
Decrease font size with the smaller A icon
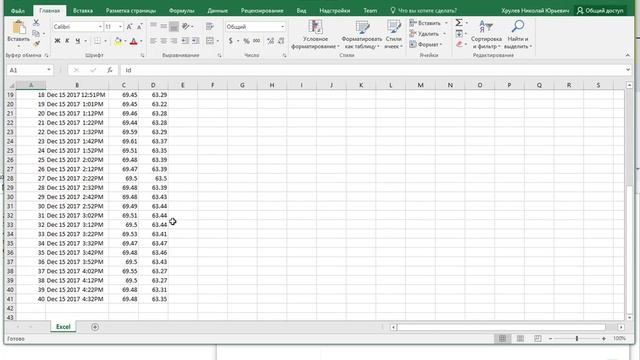click(139, 27)
